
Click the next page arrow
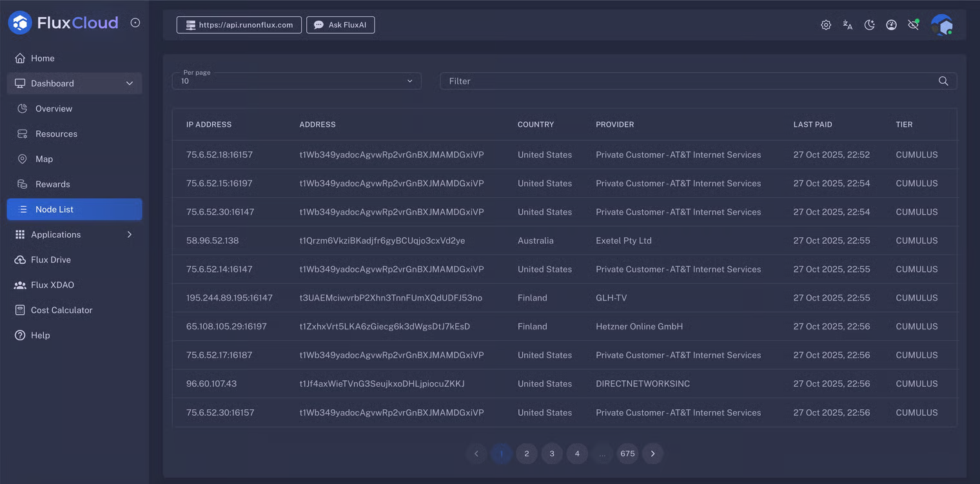click(x=652, y=454)
